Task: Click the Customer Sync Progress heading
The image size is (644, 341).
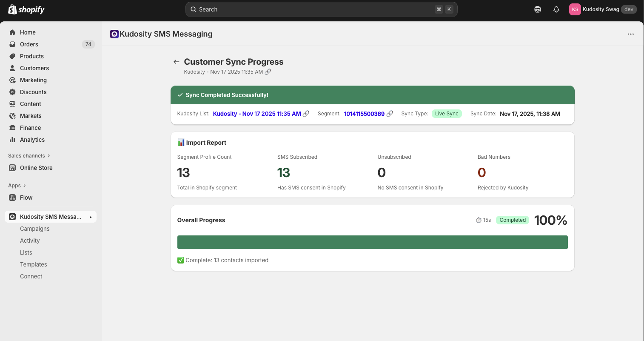Action: point(234,62)
